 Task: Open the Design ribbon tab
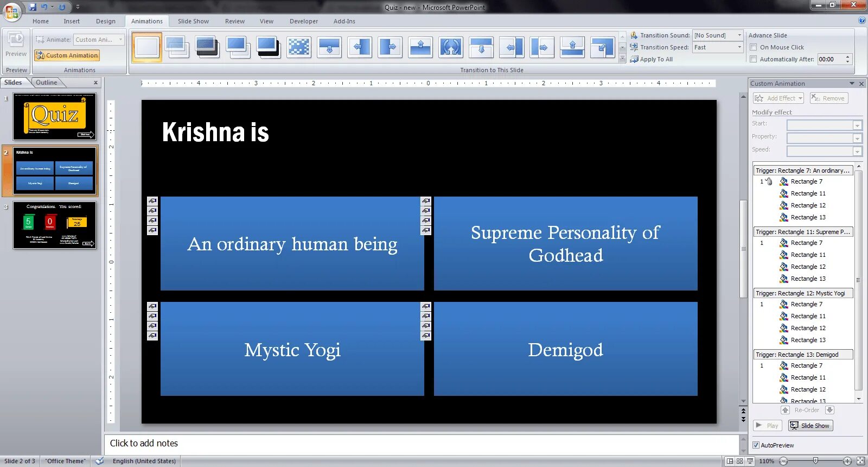[106, 21]
